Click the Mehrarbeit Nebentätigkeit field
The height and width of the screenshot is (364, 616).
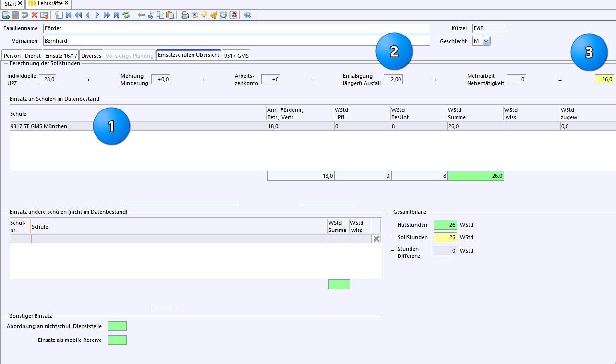pyautogui.click(x=516, y=79)
